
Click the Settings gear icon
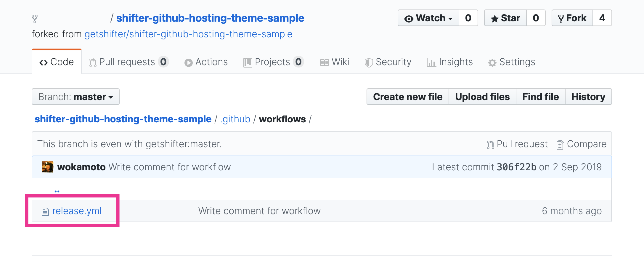[492, 63]
